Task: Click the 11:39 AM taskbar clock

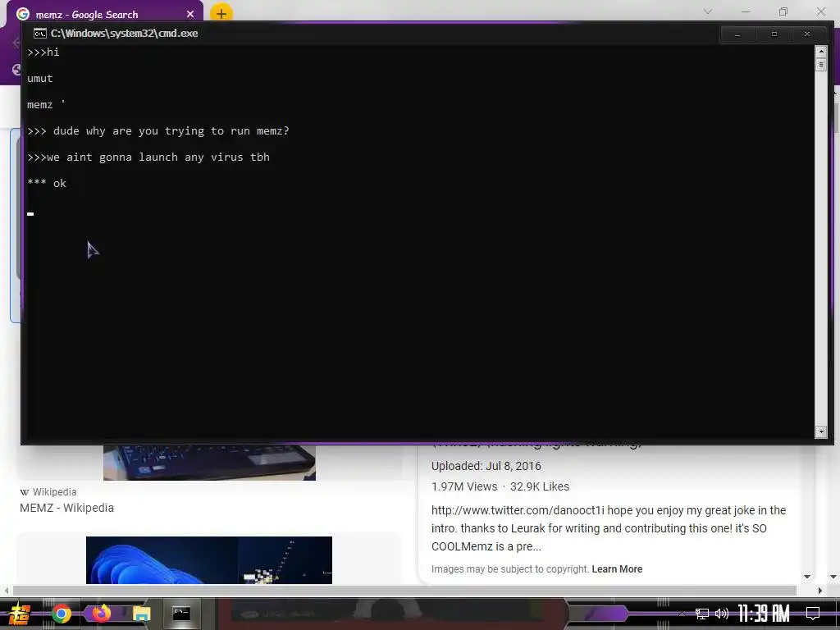Action: (x=764, y=614)
